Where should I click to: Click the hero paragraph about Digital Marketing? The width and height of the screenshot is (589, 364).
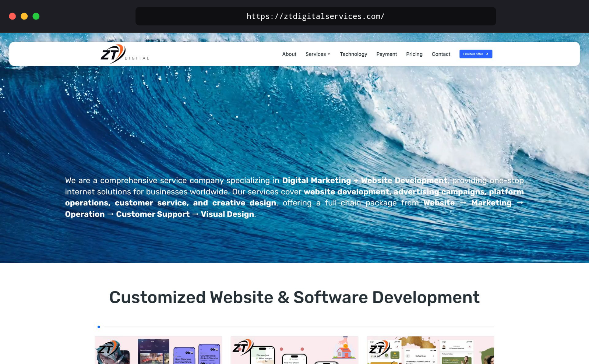pos(294,197)
